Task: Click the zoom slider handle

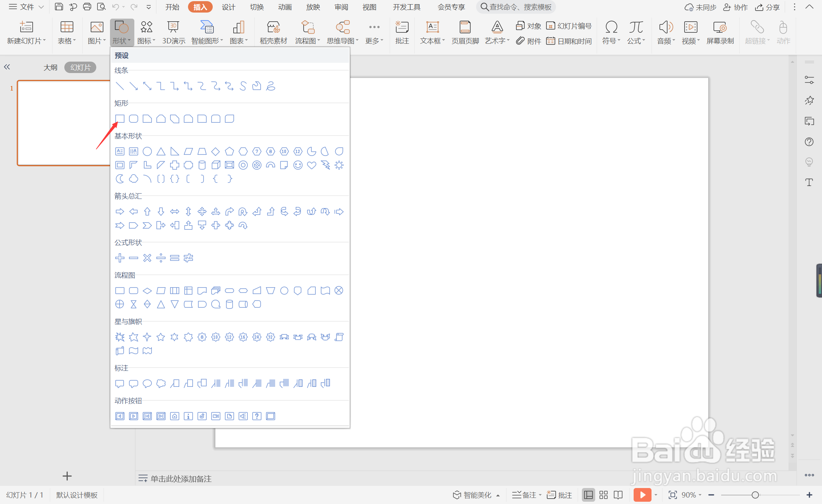Action: coord(755,495)
